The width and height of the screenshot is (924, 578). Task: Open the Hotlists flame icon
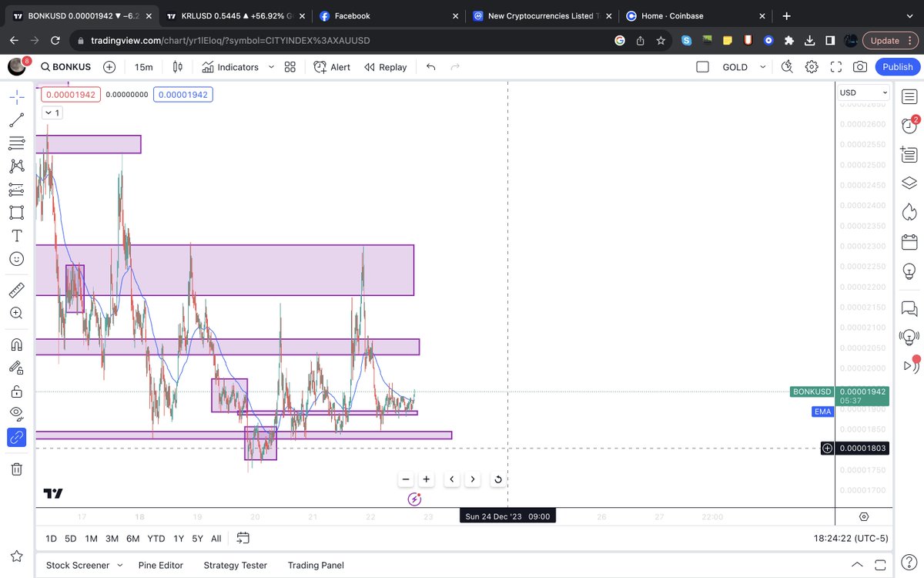point(909,211)
